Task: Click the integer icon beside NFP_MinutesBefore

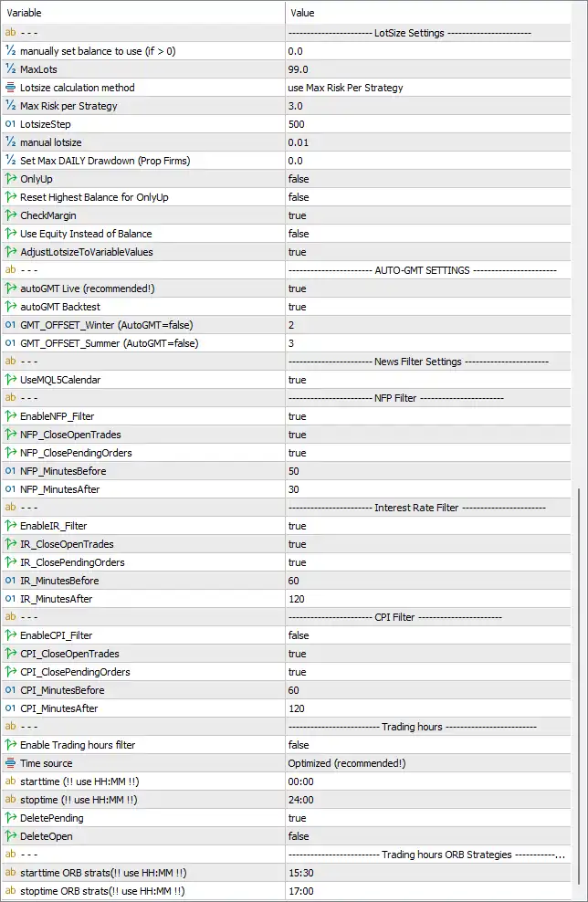Action: 10,471
